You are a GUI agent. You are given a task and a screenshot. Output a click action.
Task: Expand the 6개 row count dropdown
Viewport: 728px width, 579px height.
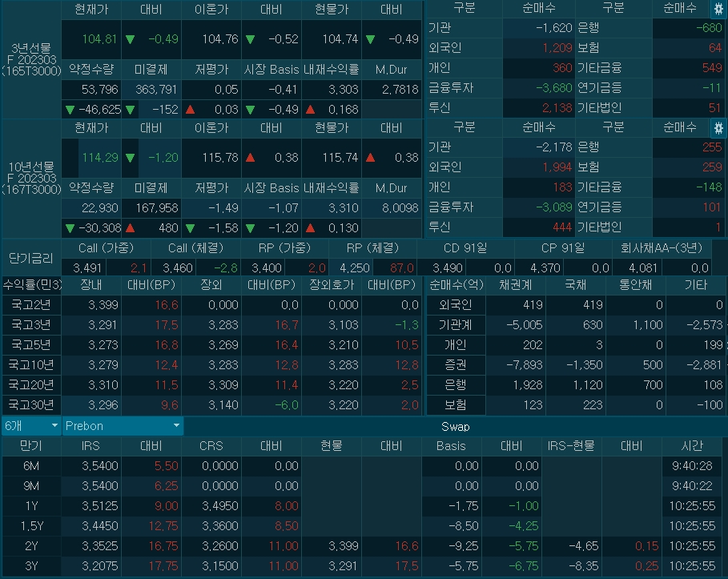tap(31, 426)
